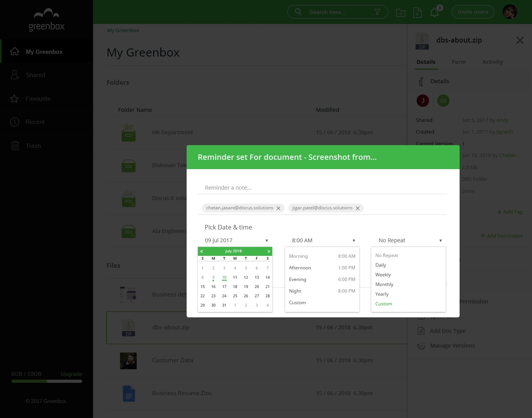Click Customer Data file name
The width and height of the screenshot is (532, 418).
point(173,360)
